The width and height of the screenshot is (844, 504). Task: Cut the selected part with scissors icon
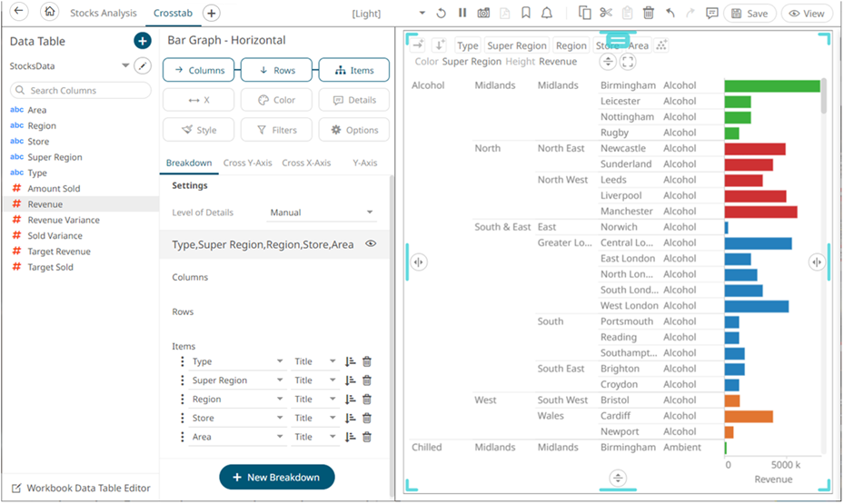pyautogui.click(x=606, y=13)
